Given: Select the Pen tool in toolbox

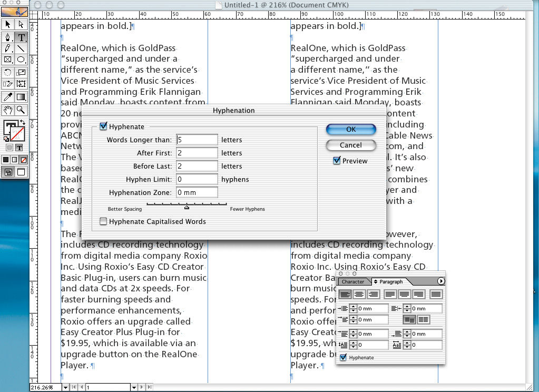Looking at the screenshot, I should click(8, 37).
